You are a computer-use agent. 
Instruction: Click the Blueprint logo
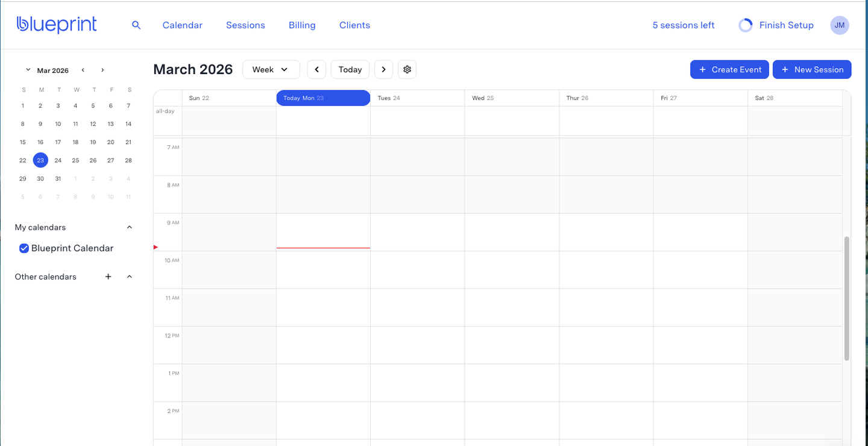[57, 25]
